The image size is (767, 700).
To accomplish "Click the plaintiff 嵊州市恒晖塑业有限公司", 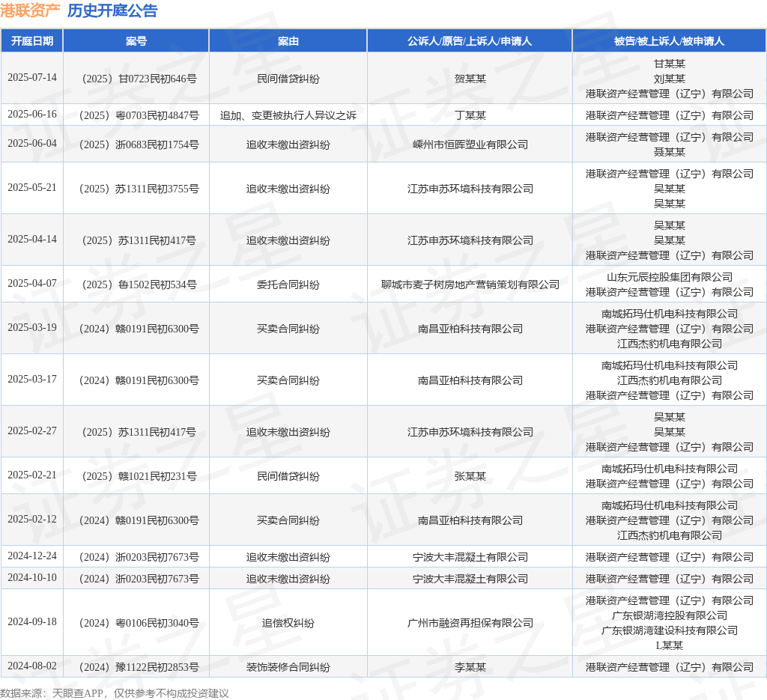I will [470, 144].
